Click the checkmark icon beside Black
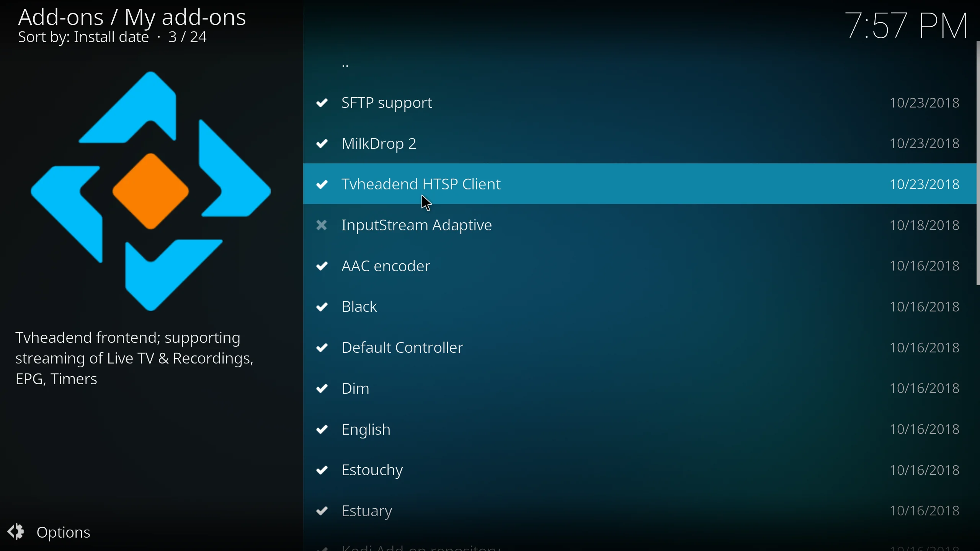The image size is (980, 551). pos(322,307)
